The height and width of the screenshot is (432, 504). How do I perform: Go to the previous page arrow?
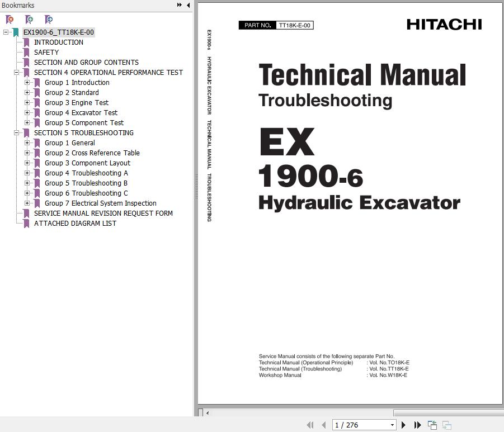tap(324, 425)
